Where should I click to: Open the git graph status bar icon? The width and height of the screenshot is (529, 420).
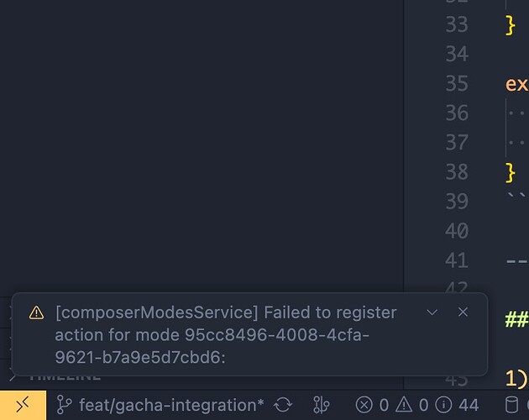pos(321,405)
